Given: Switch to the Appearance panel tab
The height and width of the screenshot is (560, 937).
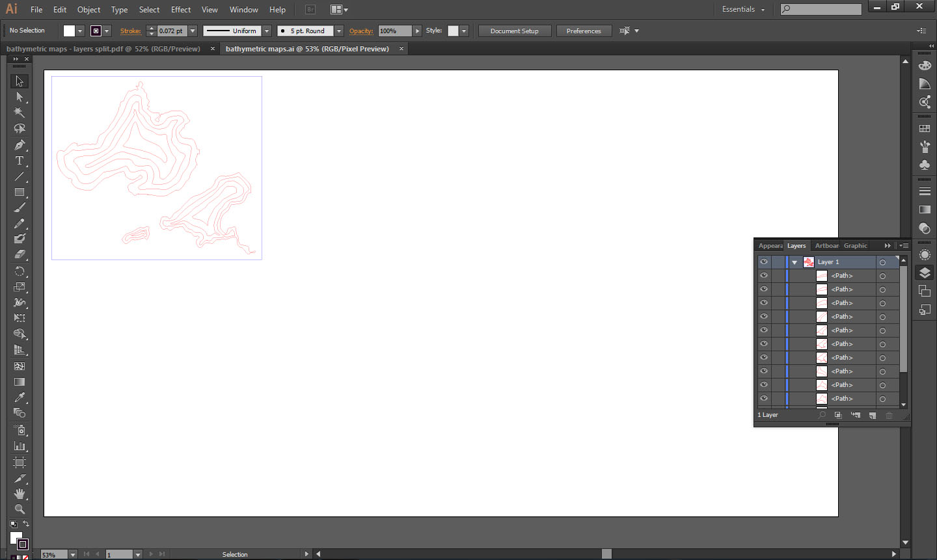Looking at the screenshot, I should (x=770, y=246).
